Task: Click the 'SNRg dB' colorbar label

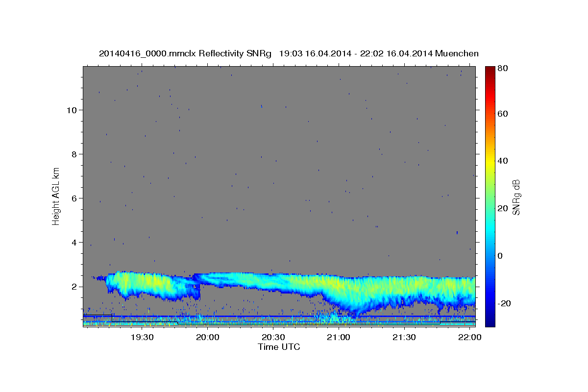Action: [x=516, y=197]
